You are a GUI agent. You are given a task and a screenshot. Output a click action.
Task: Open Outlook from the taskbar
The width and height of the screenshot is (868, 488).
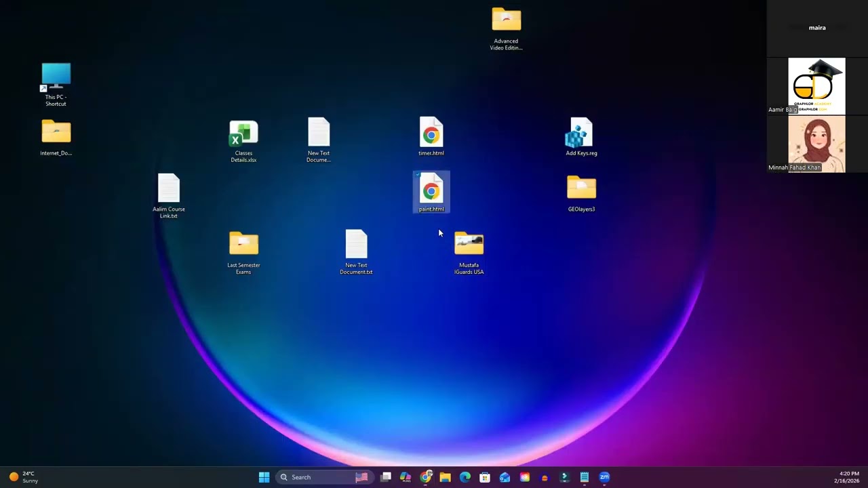[505, 477]
